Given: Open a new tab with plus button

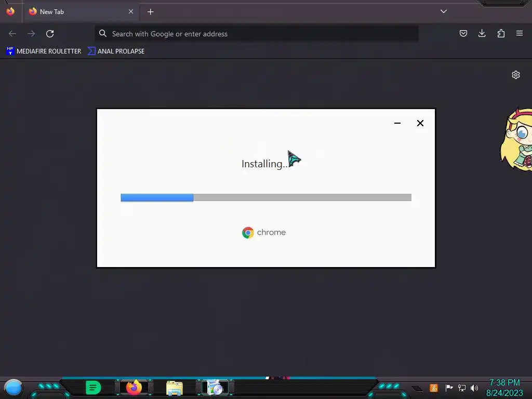Looking at the screenshot, I should pyautogui.click(x=150, y=12).
